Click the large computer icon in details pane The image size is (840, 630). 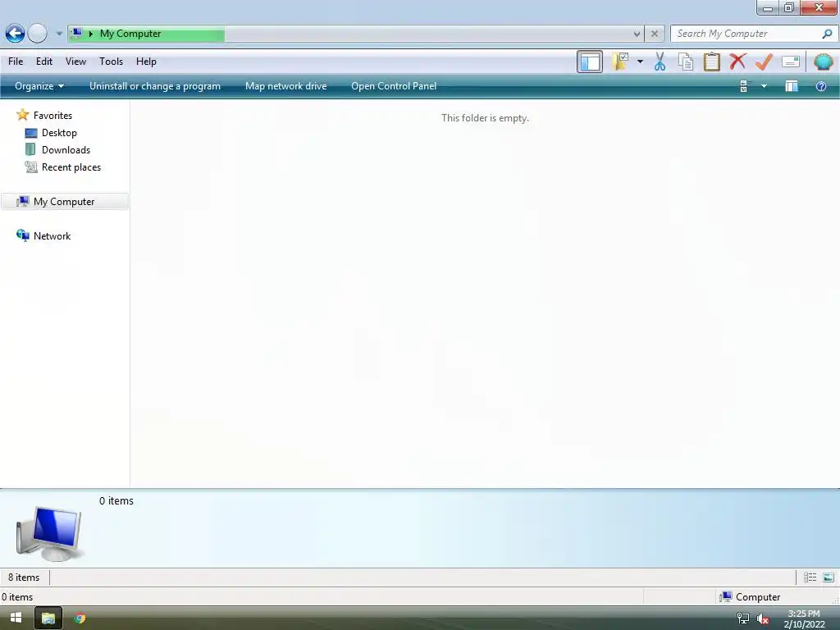pyautogui.click(x=49, y=532)
